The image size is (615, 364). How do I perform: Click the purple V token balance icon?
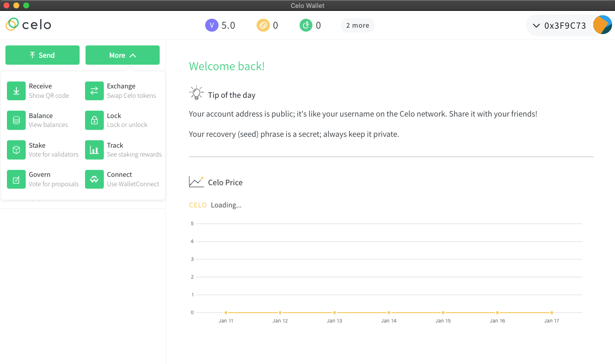(212, 25)
